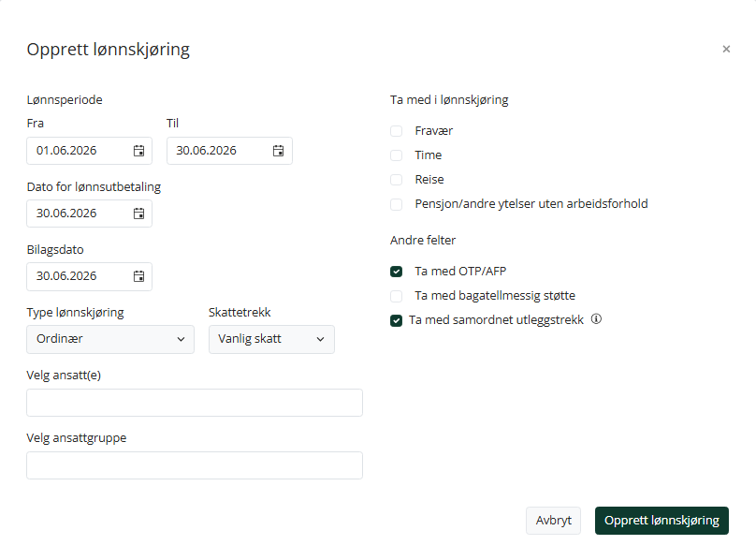Open the Skattetrekk dropdown
The image size is (756, 560).
coord(271,339)
